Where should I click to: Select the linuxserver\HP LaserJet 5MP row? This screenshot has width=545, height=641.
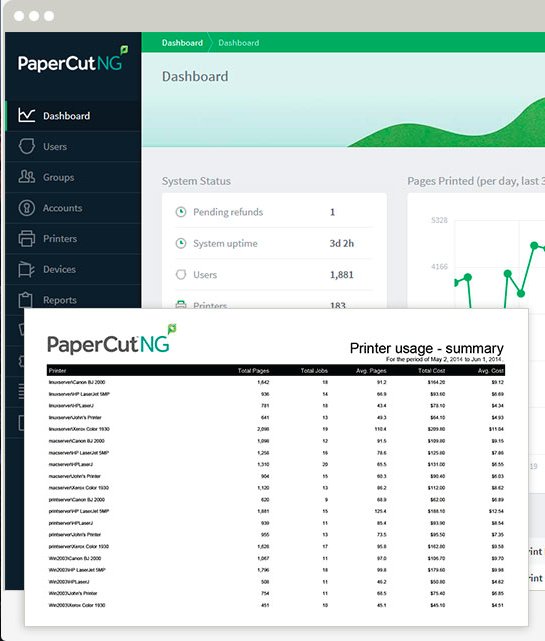tap(276, 394)
